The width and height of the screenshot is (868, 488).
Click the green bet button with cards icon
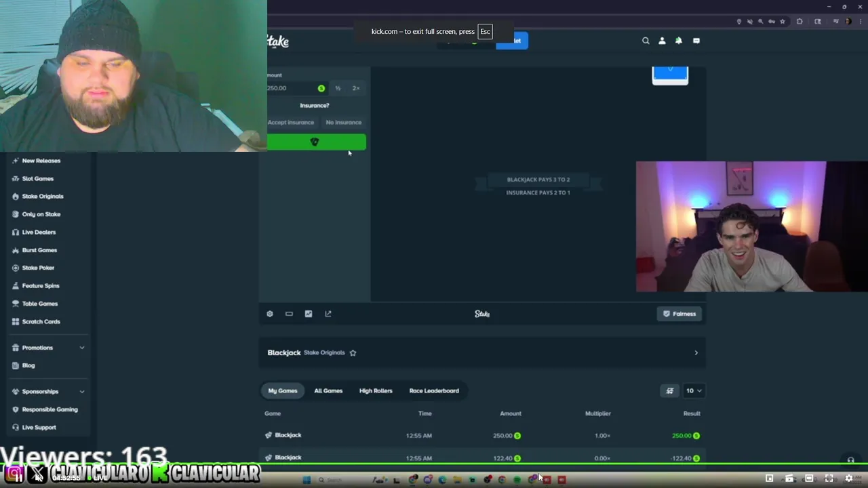point(316,142)
